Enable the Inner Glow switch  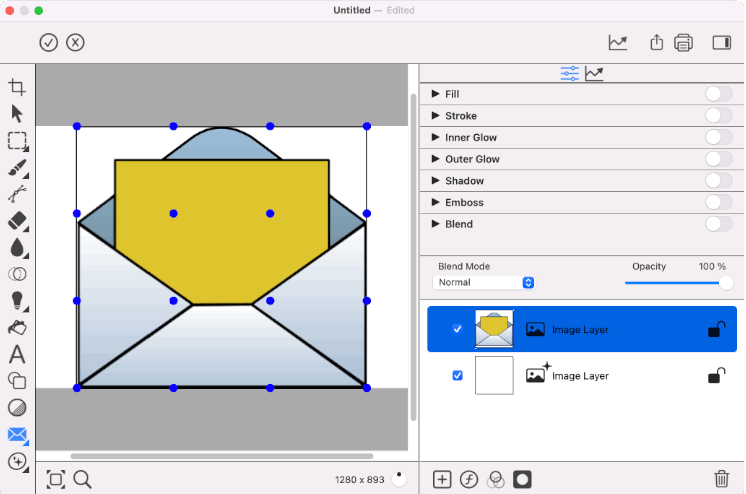(x=719, y=137)
